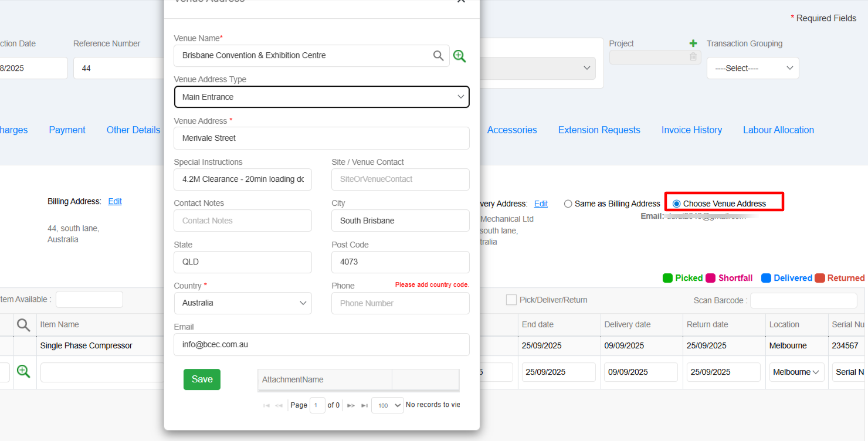This screenshot has height=441, width=868.
Task: Click the green Picked status color swatch
Action: click(667, 278)
